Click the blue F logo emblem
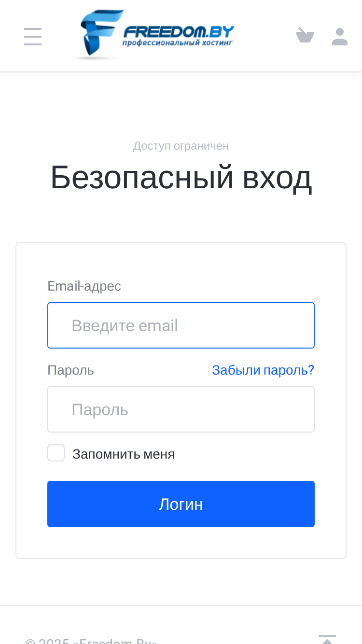This screenshot has height=644, width=362. 97,34
